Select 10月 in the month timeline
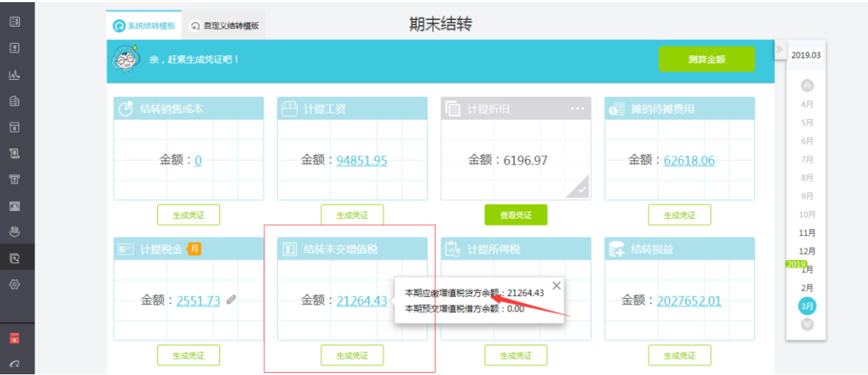 click(807, 215)
